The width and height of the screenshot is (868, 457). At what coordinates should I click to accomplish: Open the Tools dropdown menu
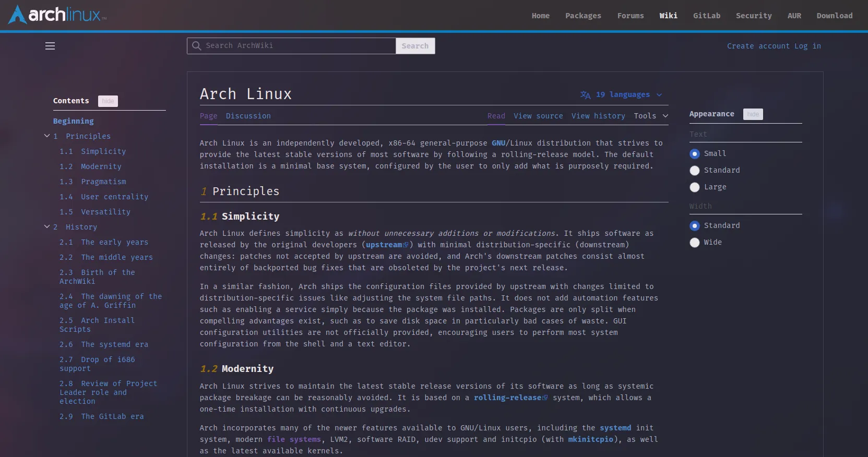pos(651,116)
